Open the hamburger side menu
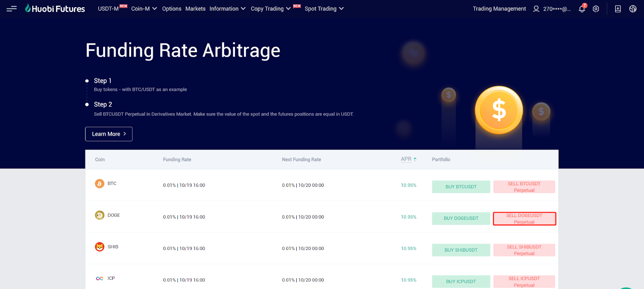 pyautogui.click(x=12, y=8)
